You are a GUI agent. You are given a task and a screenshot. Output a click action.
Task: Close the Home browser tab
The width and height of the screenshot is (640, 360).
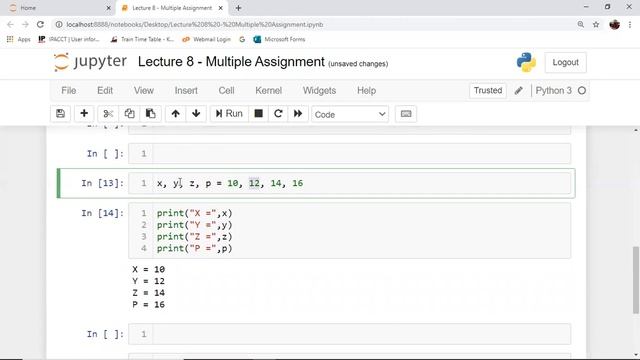pyautogui.click(x=108, y=8)
